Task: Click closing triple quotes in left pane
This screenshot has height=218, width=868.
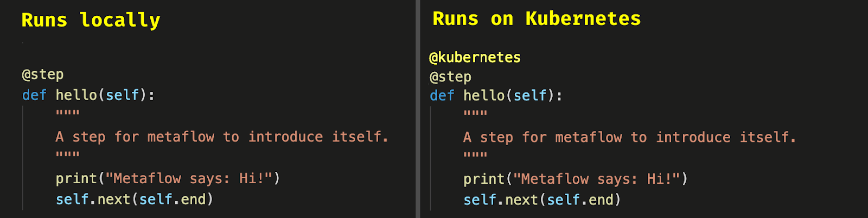Action: (67, 154)
